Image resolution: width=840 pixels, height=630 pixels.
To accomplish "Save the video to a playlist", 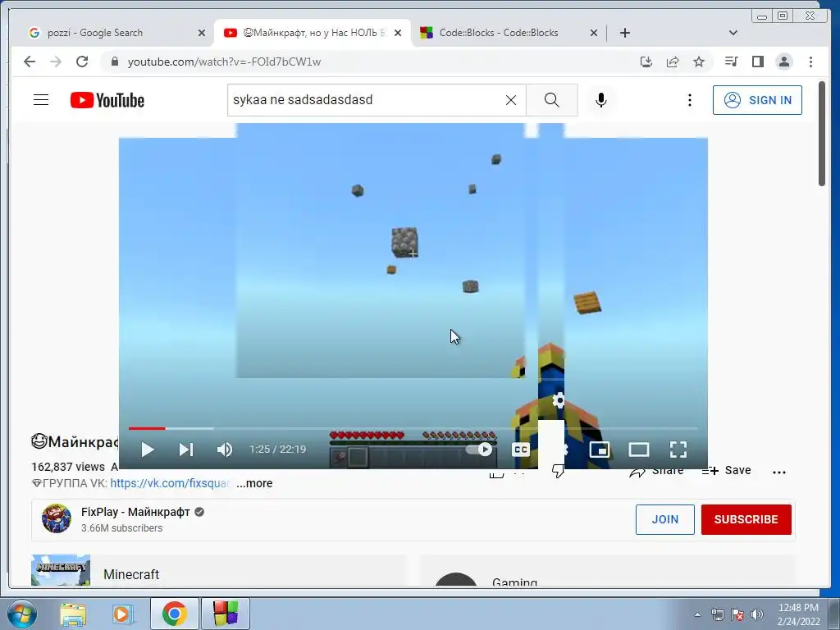I will coord(727,470).
